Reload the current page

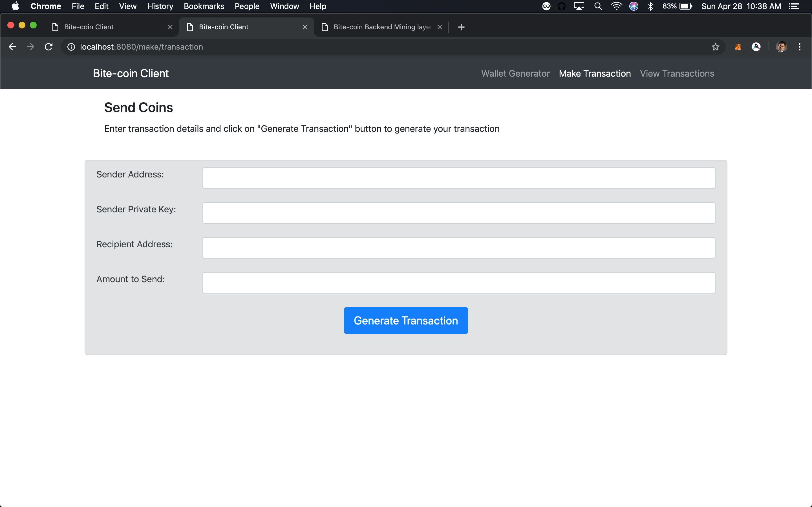click(49, 46)
